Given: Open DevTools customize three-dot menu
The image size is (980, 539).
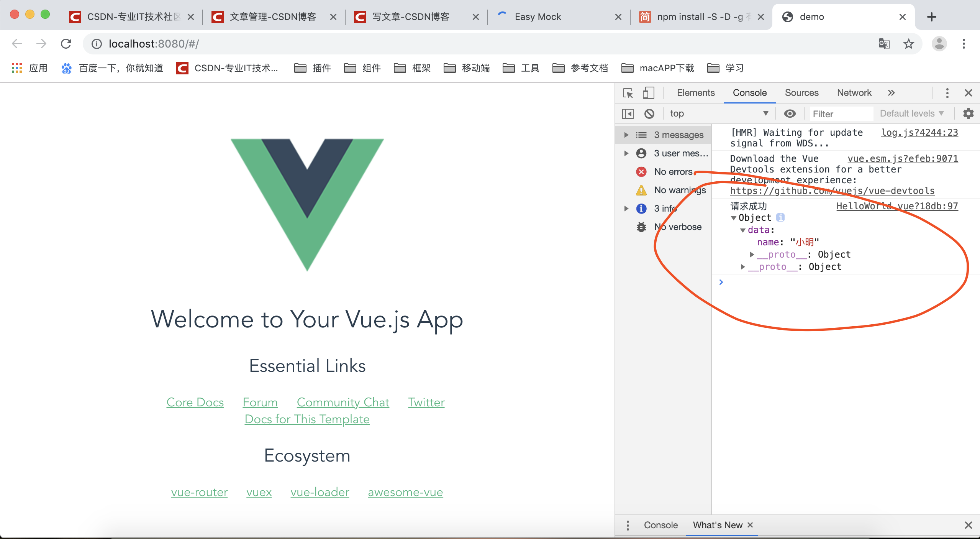Looking at the screenshot, I should coord(947,93).
